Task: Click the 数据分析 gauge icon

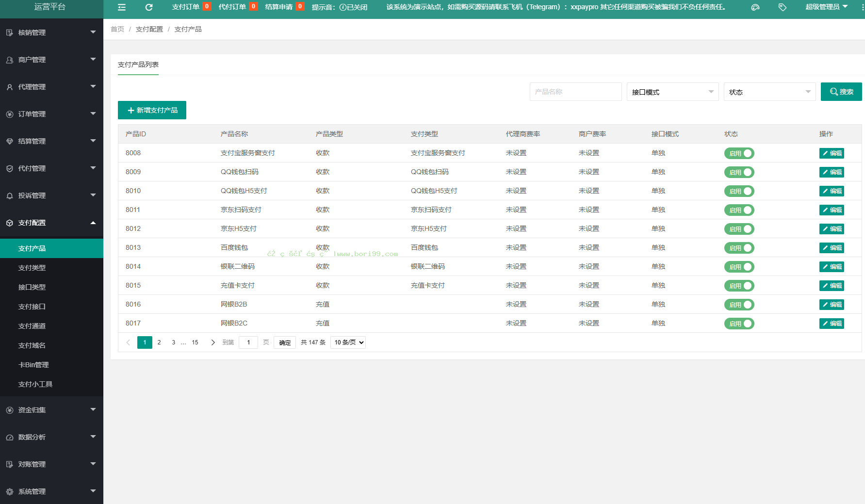Action: 10,437
